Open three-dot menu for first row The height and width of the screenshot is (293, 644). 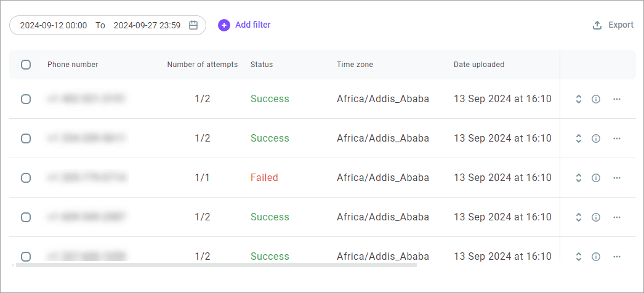point(616,99)
